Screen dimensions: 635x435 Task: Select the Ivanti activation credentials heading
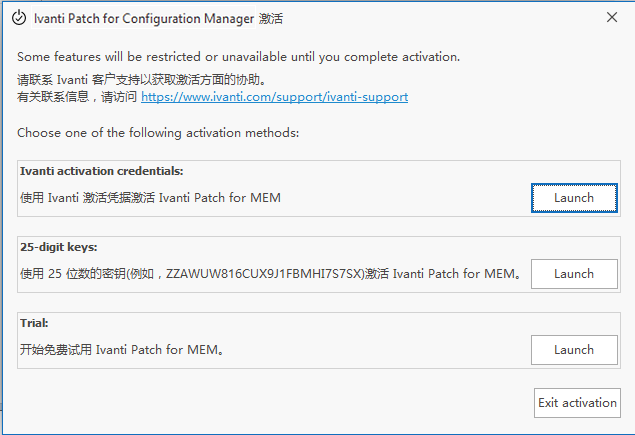pos(102,171)
